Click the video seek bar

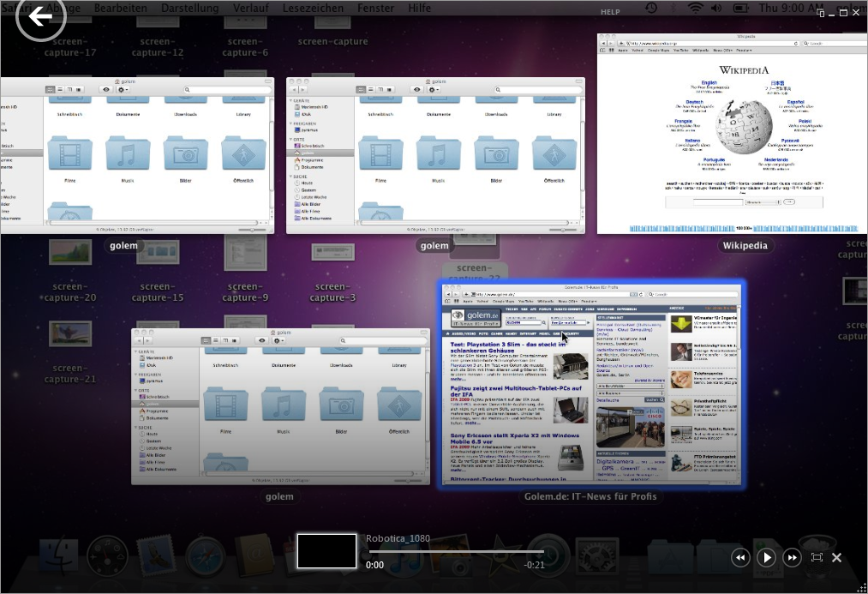[x=454, y=551]
